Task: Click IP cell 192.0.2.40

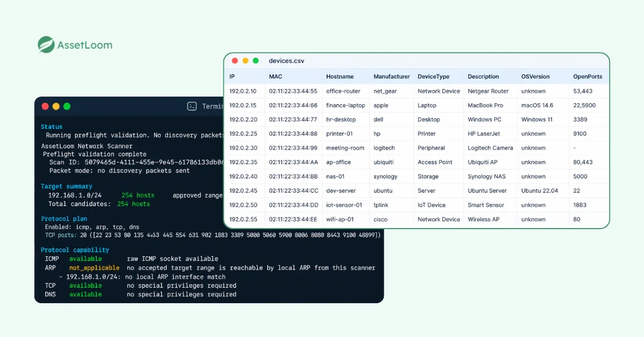Action: coord(243,177)
